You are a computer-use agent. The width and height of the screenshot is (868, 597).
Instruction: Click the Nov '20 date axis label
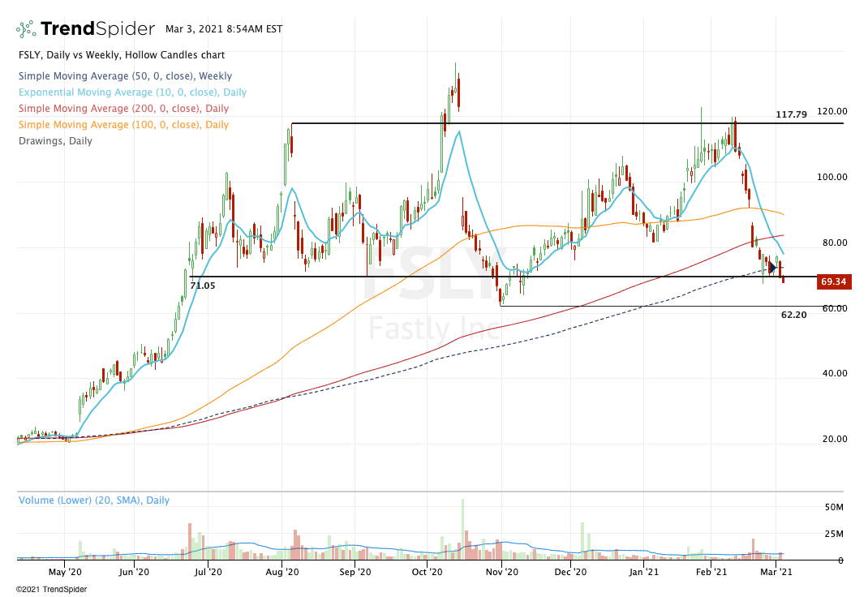pos(502,572)
